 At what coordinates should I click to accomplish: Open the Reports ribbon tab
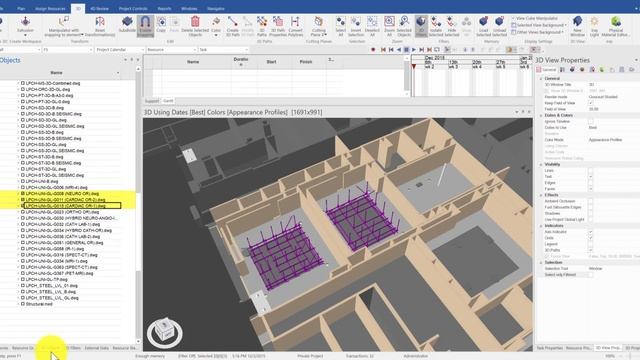(x=164, y=8)
